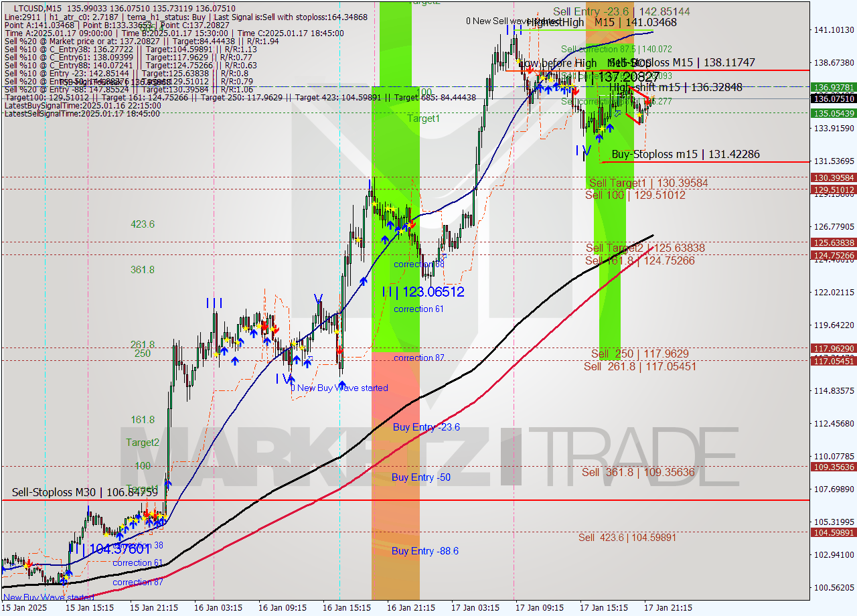Select the 107.69890 price scale value
Viewport: 857px width, 616px height.
point(834,489)
